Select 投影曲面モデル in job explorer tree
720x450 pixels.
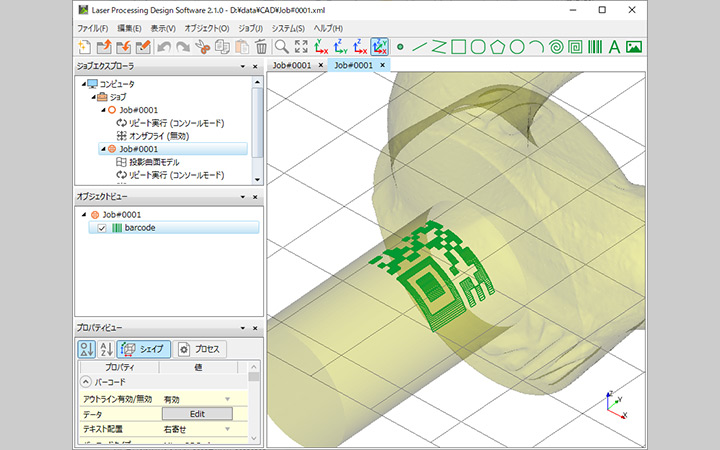tap(156, 162)
